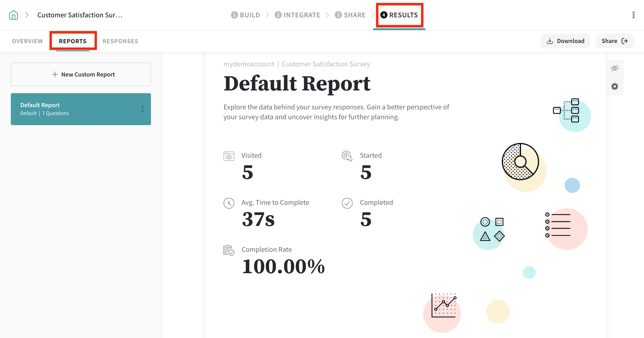The width and height of the screenshot is (644, 338).
Task: Open Default Report card options menu
Action: point(142,109)
